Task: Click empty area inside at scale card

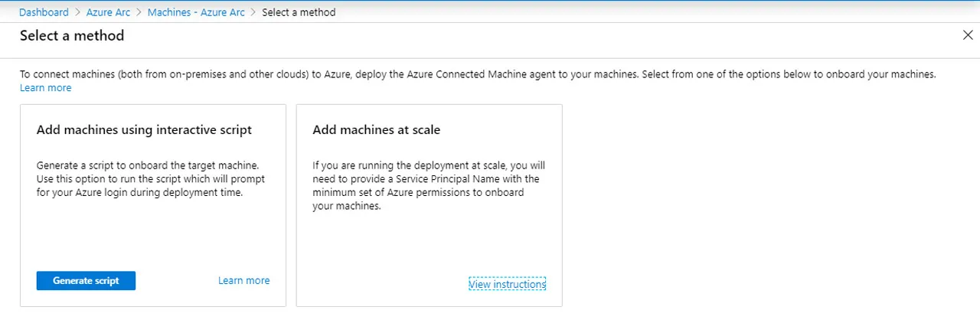Action: [429, 245]
